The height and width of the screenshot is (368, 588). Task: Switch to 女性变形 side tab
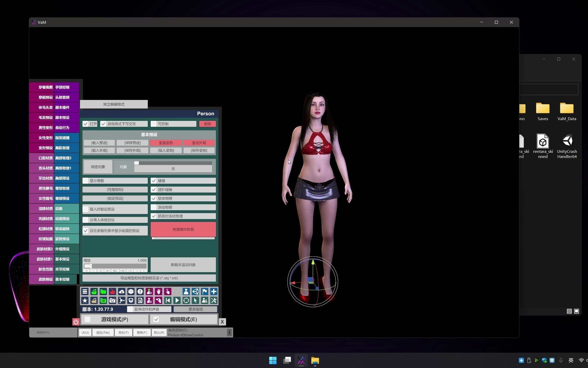pos(42,138)
